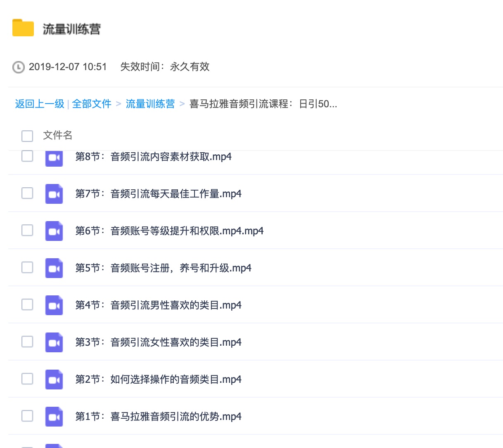Check the box for 第7节 file
The height and width of the screenshot is (448, 503).
tap(27, 193)
